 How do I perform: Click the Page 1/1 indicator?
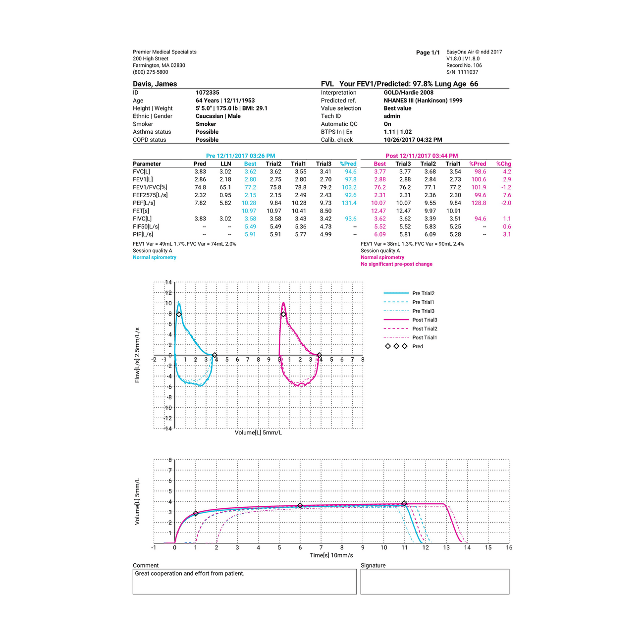click(428, 53)
